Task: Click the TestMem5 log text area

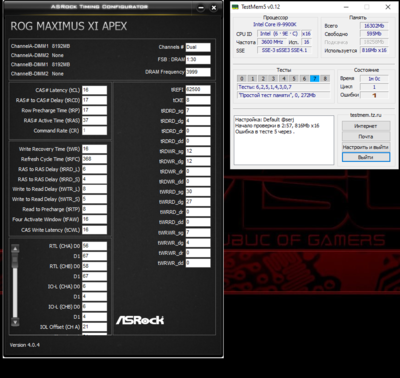Action: pos(284,140)
